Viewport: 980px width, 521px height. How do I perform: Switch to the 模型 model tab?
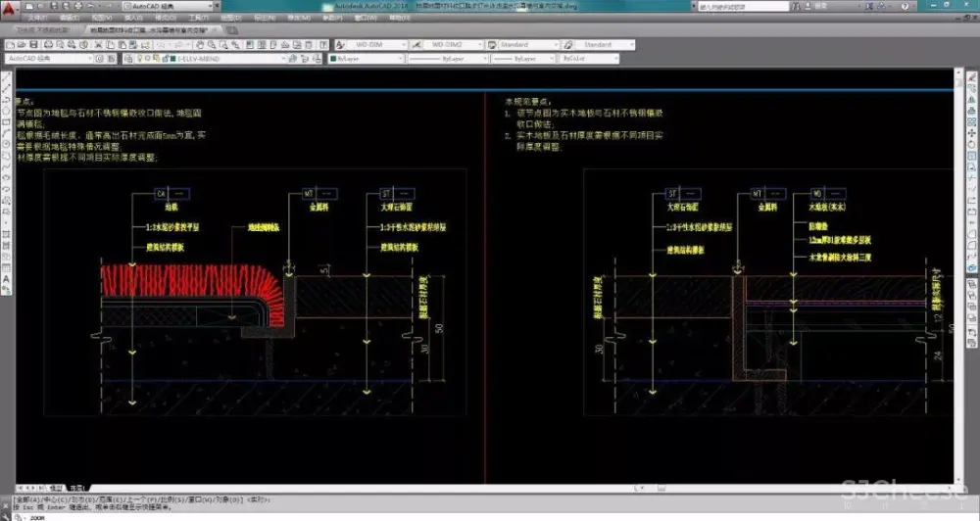coord(57,487)
